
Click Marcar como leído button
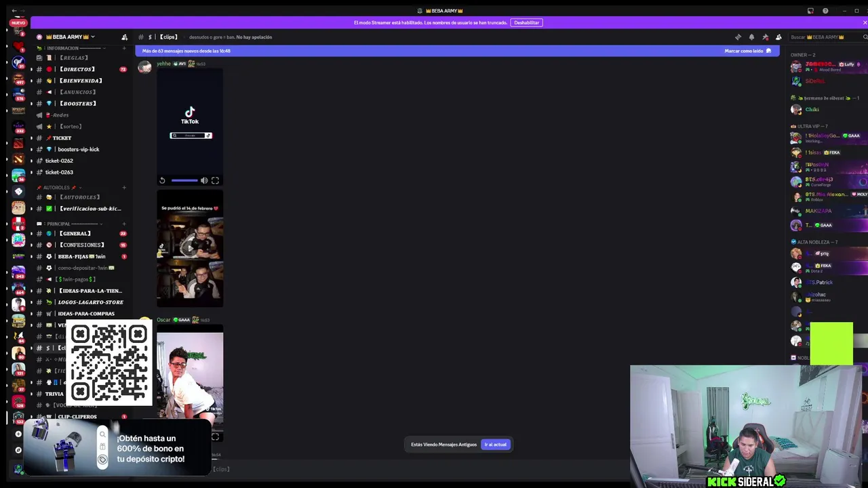click(748, 51)
